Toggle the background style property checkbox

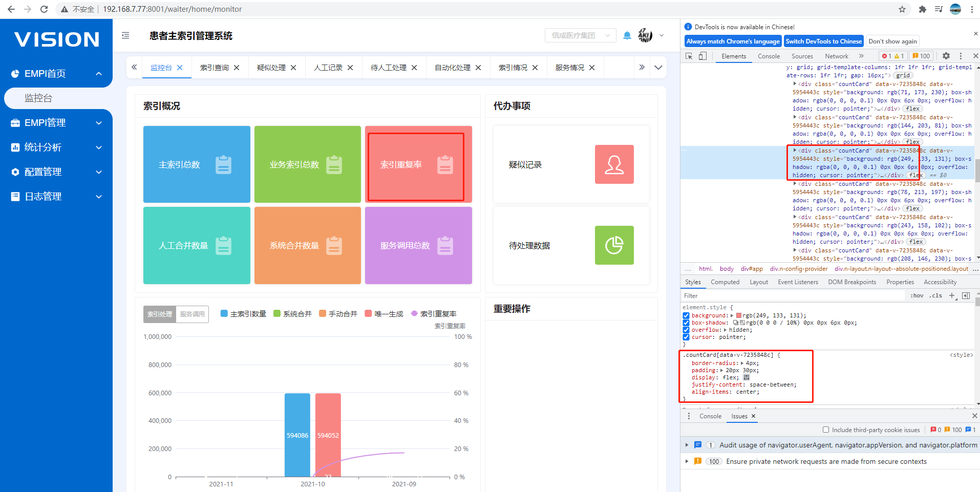686,315
